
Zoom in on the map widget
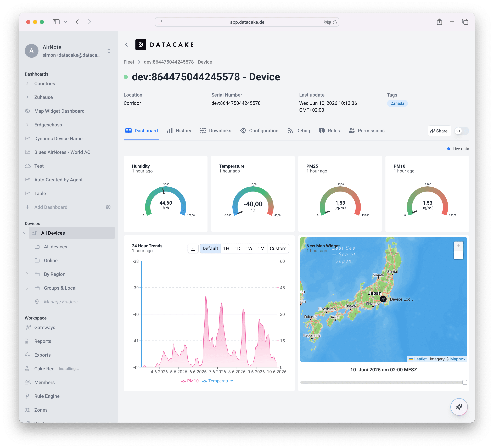pos(458,245)
